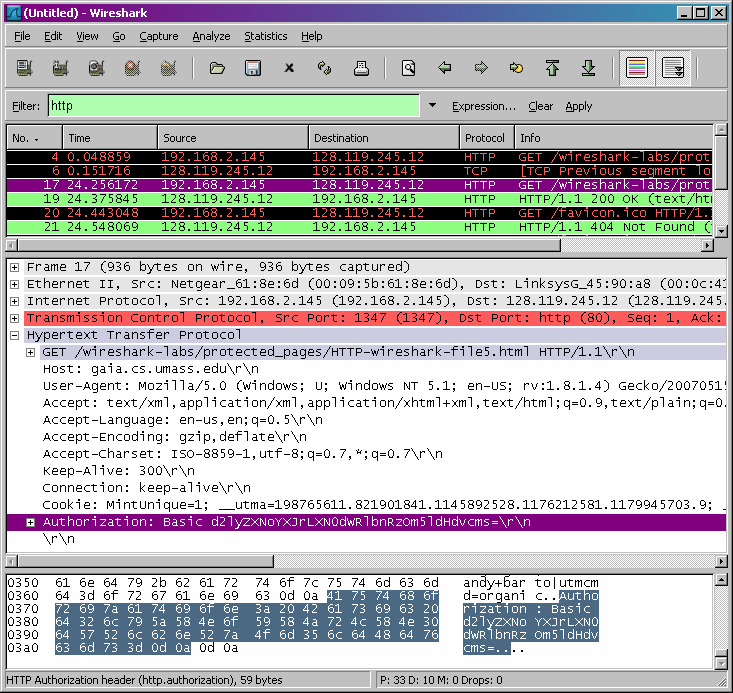The image size is (733, 693).
Task: Sort by the No. column header
Action: click(x=35, y=138)
